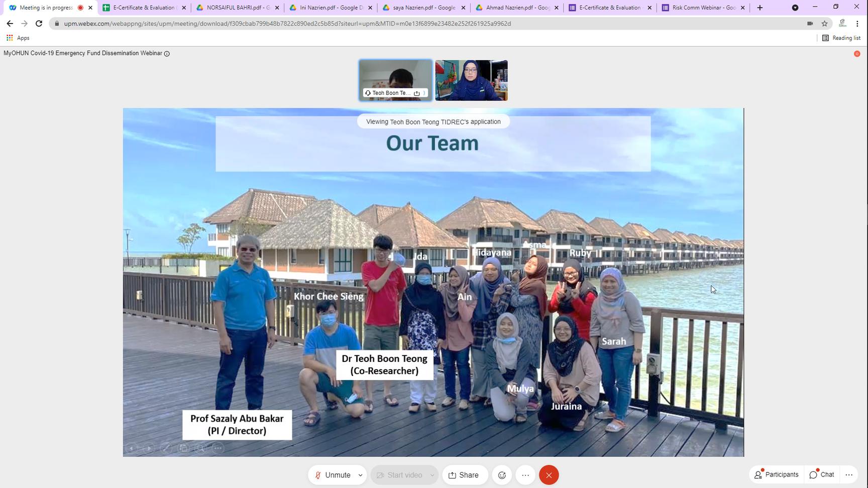Click camera permission icon in address bar
This screenshot has height=488, width=868.
[x=810, y=24]
